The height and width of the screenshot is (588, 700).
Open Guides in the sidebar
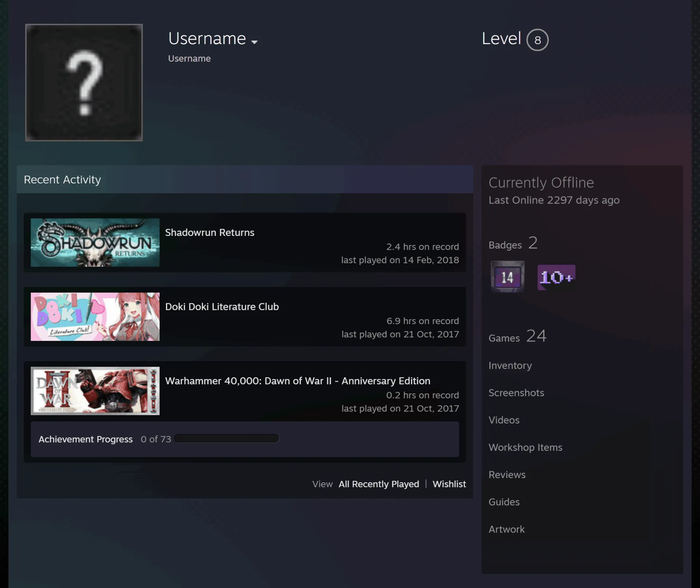pyautogui.click(x=504, y=502)
